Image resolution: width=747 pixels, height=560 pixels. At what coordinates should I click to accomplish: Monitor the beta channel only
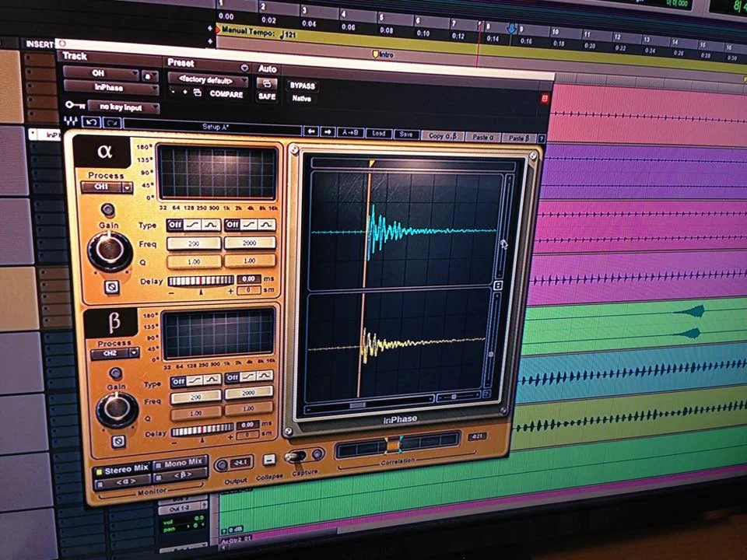[x=181, y=475]
